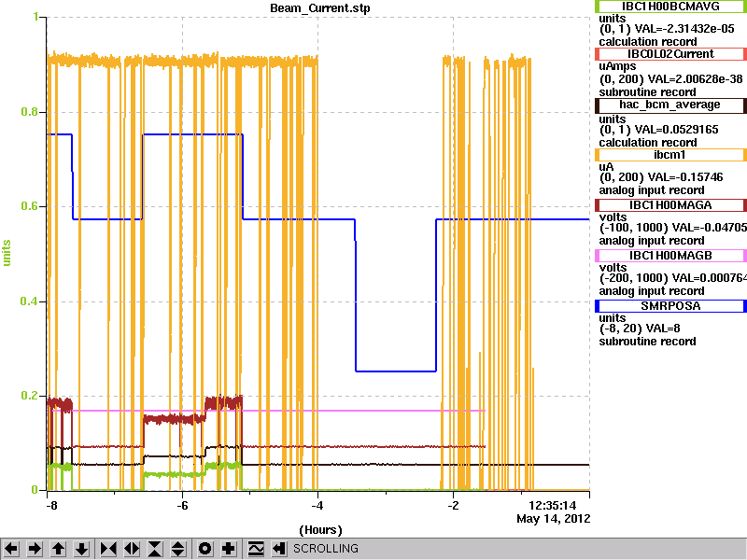Pan the plot up with up arrow

59,549
